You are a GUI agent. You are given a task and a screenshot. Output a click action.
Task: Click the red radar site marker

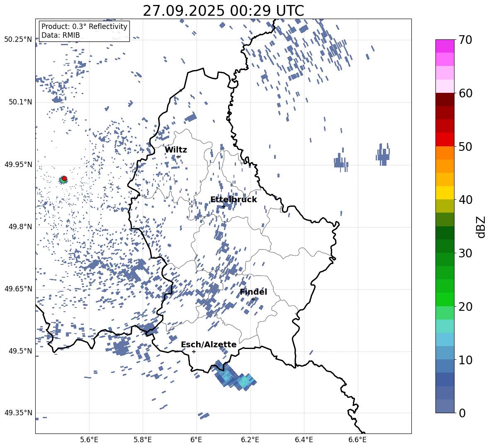click(x=64, y=179)
